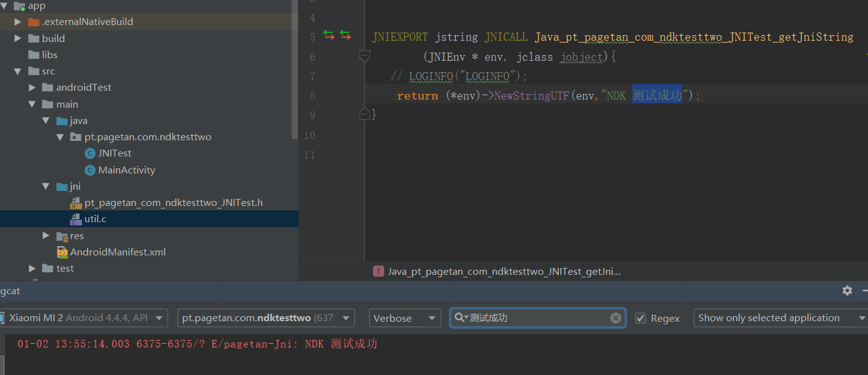
Task: Collapse fold marker at line 9
Action: point(365,114)
